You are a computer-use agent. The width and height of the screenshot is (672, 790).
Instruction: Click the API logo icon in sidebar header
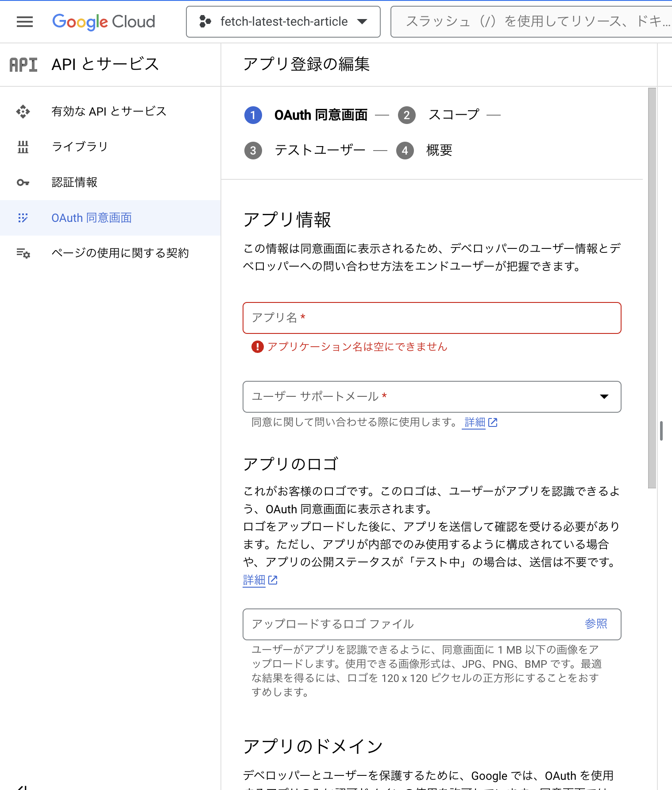pos(23,65)
